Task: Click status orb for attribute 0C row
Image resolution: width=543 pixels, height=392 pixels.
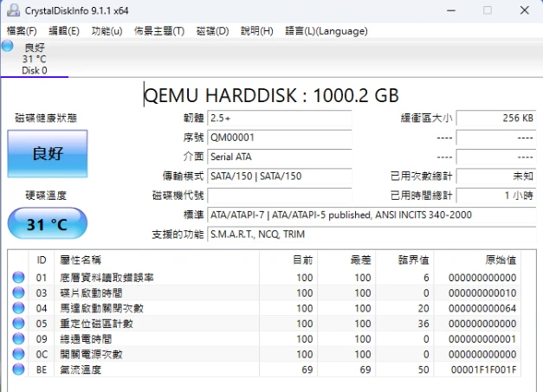Action: tap(18, 354)
